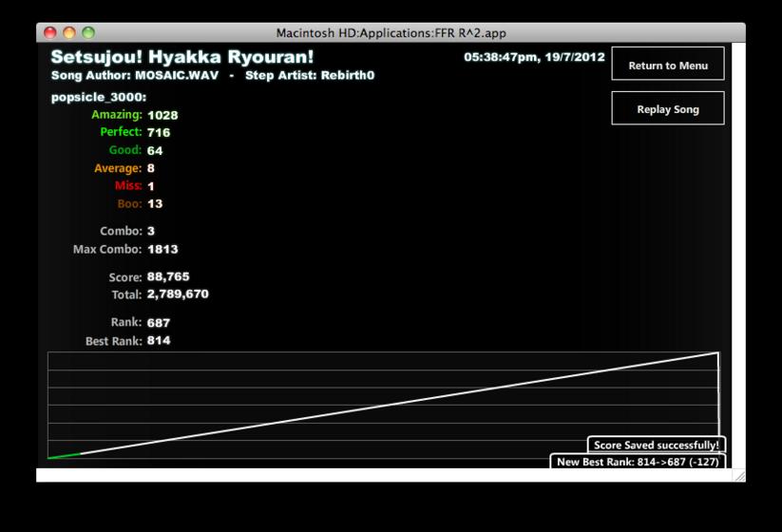
Task: Click the green start of graph line
Action: pos(64,456)
